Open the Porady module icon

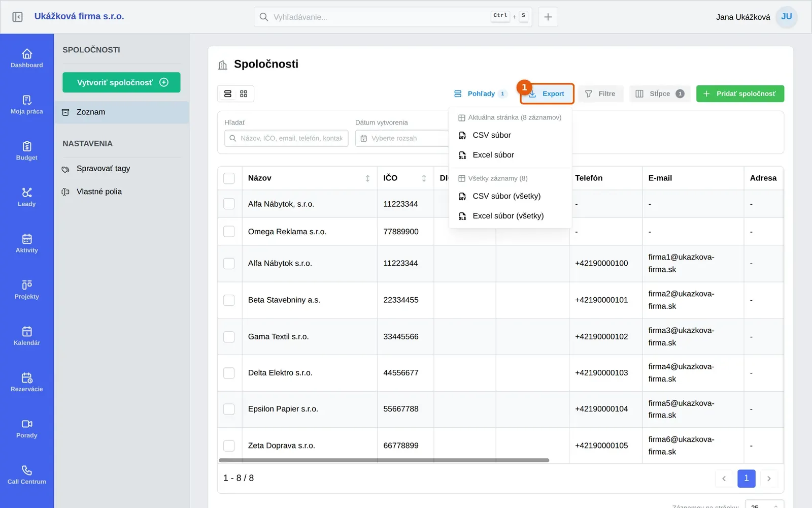(x=27, y=428)
